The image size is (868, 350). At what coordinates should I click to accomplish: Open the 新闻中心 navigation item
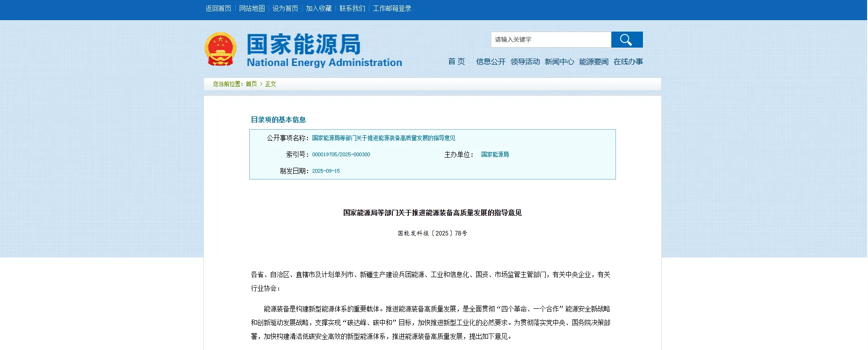pyautogui.click(x=559, y=62)
